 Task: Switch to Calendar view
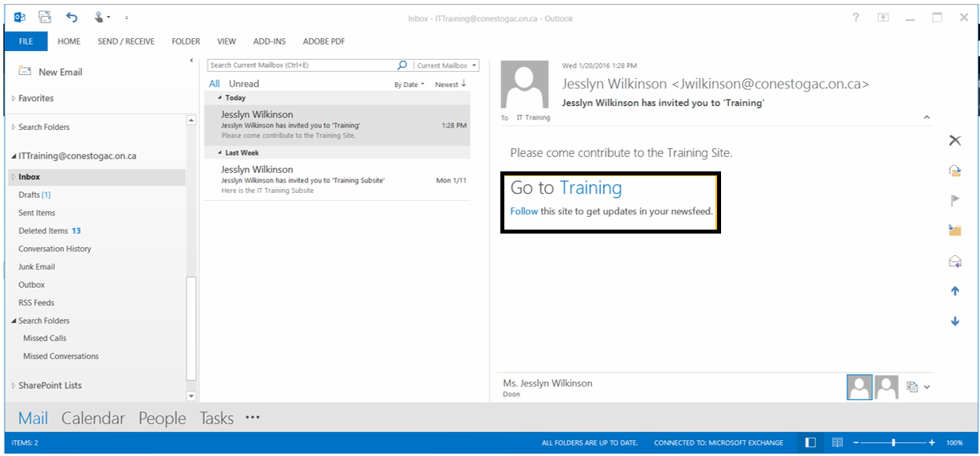pos(93,418)
